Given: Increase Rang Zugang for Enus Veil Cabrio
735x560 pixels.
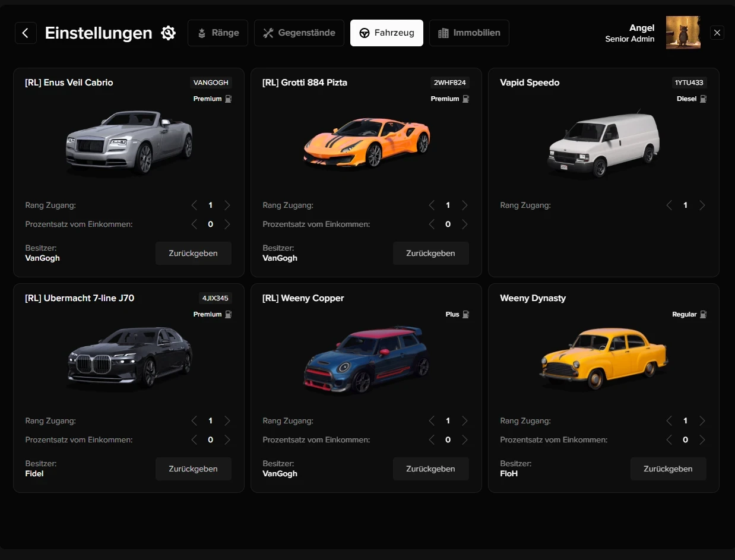Looking at the screenshot, I should 227,205.
